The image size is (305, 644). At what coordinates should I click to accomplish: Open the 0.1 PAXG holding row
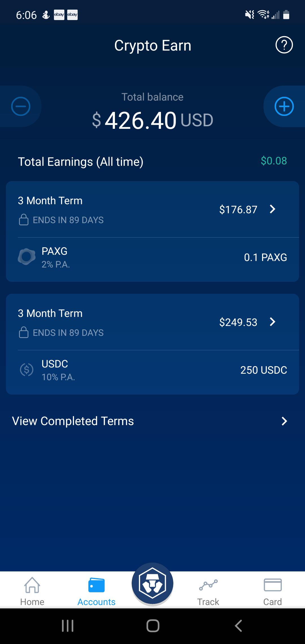pyautogui.click(x=152, y=257)
